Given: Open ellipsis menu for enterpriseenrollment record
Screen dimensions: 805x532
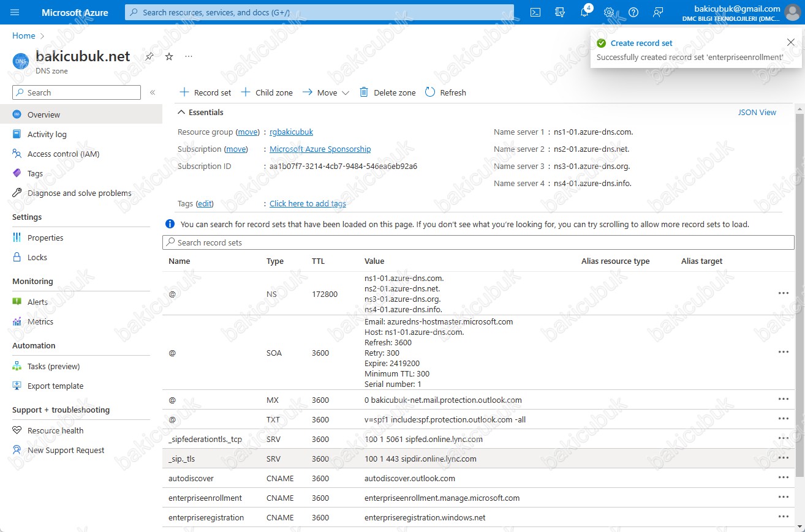Looking at the screenshot, I should pos(783,497).
